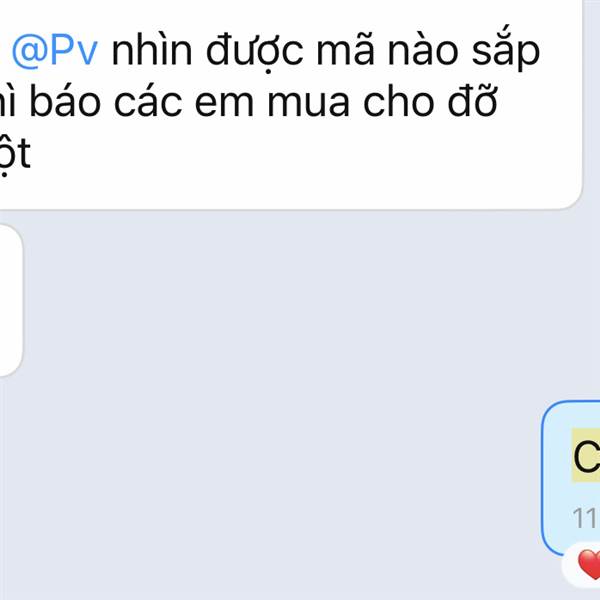Click the word "nhìn" after the mention
The height and width of the screenshot is (600, 600).
pos(152,51)
